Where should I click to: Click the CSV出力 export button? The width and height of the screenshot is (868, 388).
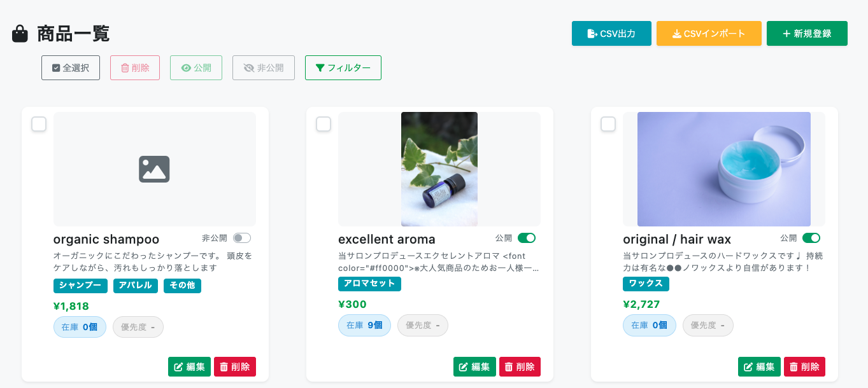tap(611, 34)
